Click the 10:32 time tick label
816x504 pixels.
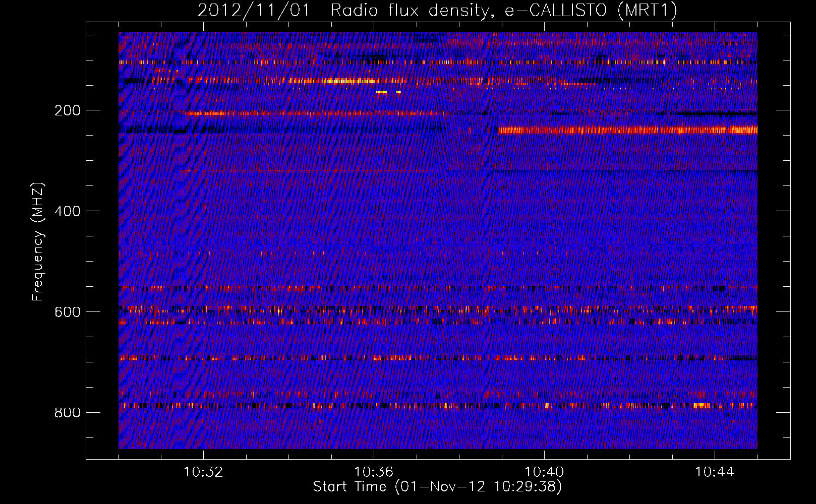[203, 472]
